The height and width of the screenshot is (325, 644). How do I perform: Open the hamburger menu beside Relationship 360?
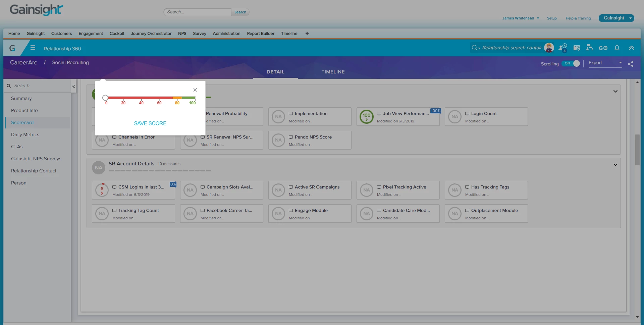click(33, 48)
